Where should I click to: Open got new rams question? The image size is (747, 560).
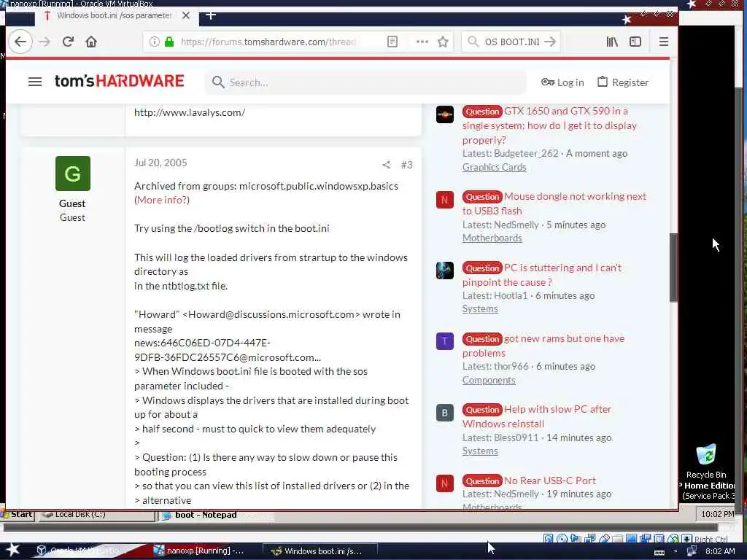pyautogui.click(x=543, y=346)
